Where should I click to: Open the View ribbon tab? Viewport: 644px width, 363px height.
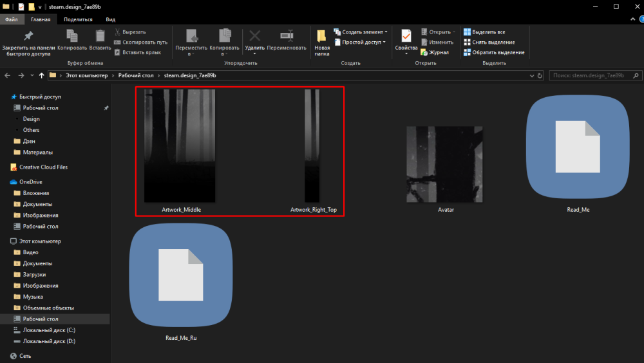pos(111,20)
